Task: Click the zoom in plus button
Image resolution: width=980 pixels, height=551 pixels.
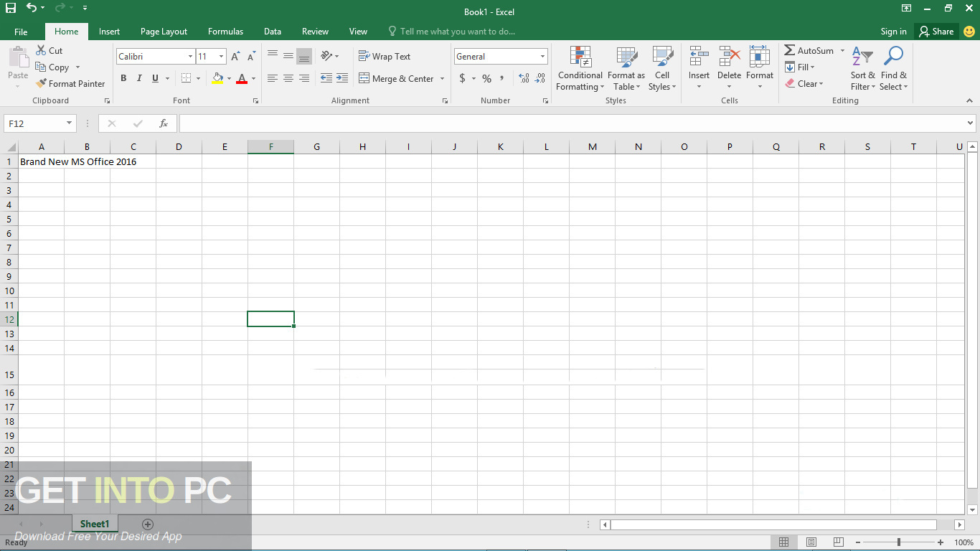Action: [x=940, y=542]
